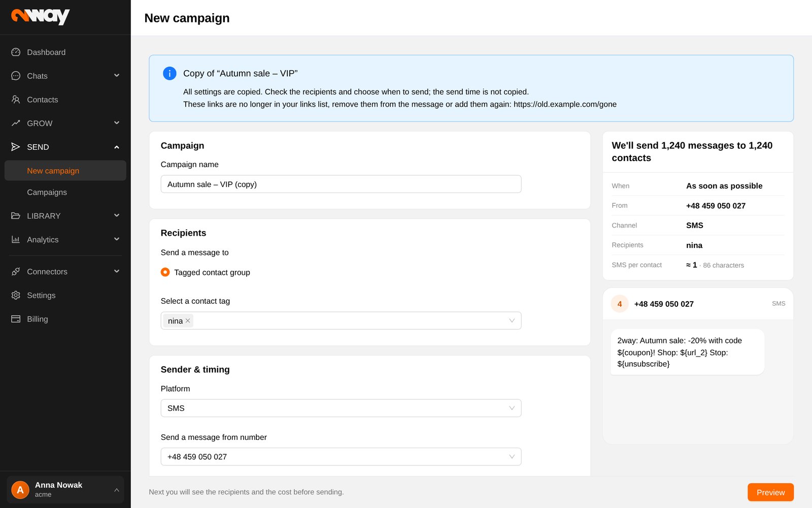Expand the Connectors section chevron
Viewport: 812px width, 508px height.
click(x=117, y=272)
